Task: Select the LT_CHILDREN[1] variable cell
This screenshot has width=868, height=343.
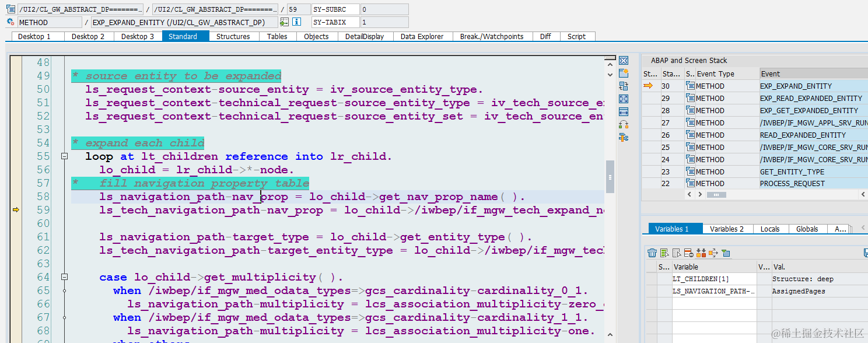Action: point(713,279)
